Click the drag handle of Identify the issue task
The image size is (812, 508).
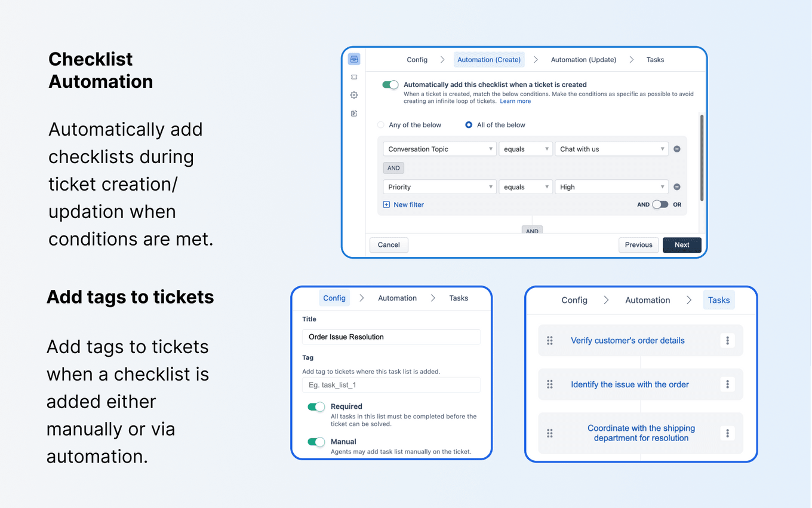point(550,384)
